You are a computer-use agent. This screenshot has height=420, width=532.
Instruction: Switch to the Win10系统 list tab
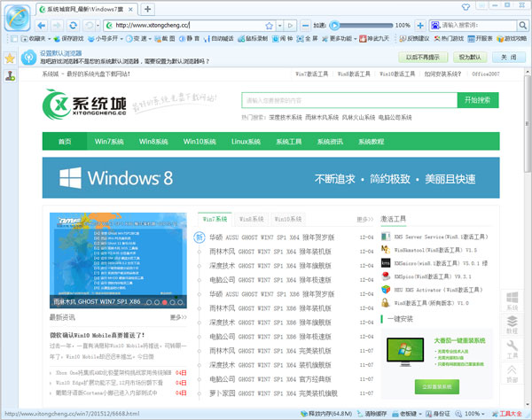(x=288, y=220)
